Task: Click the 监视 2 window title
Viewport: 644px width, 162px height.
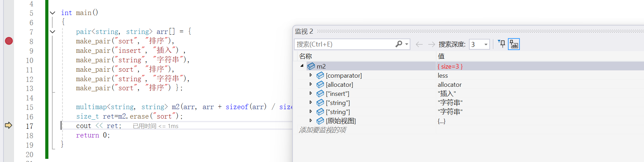Action: point(304,31)
